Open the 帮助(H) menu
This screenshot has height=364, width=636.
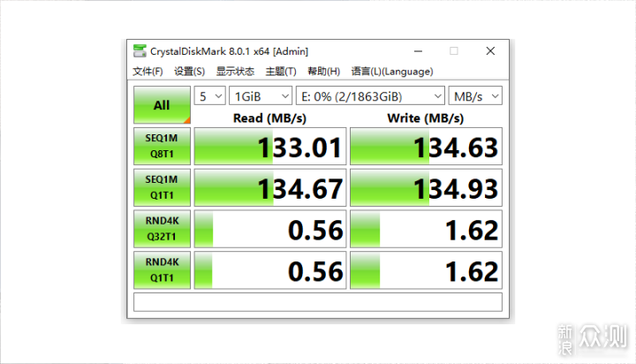[x=323, y=72]
